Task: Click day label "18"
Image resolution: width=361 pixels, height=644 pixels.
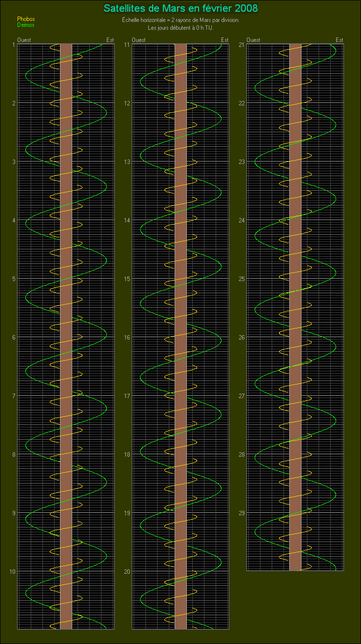Action: pos(127,454)
